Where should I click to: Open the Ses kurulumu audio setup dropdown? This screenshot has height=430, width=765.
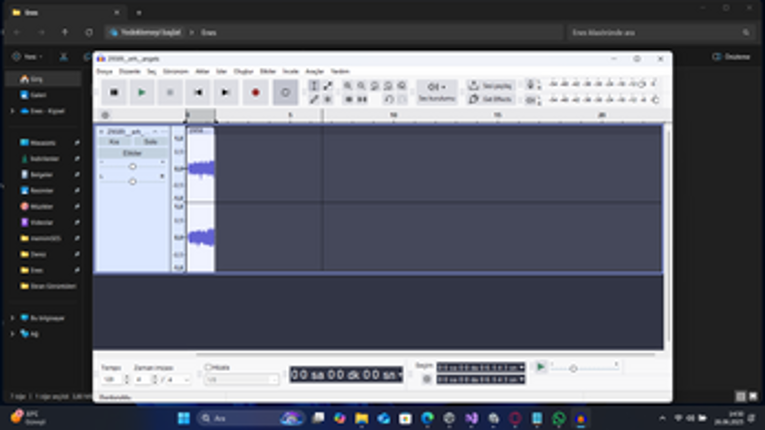(436, 92)
